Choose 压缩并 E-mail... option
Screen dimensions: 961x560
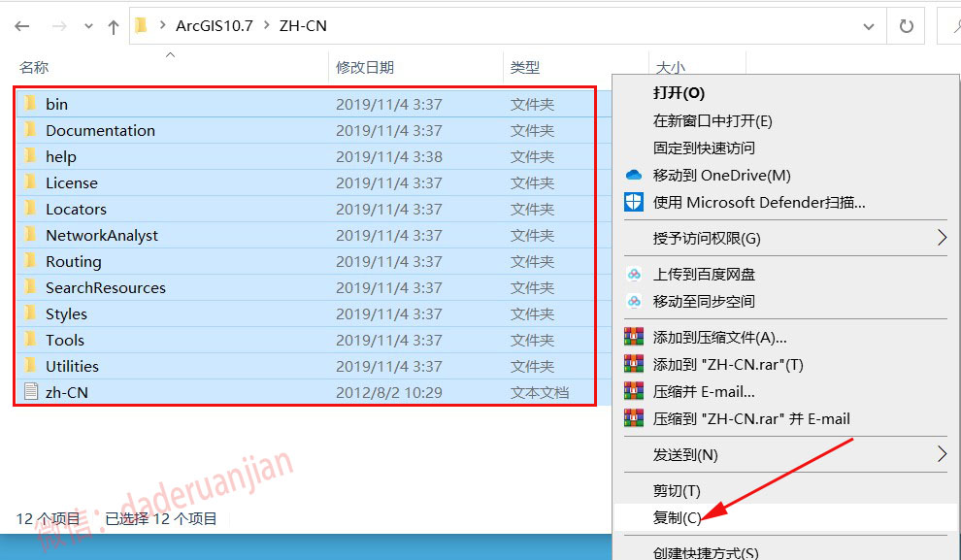(x=704, y=391)
